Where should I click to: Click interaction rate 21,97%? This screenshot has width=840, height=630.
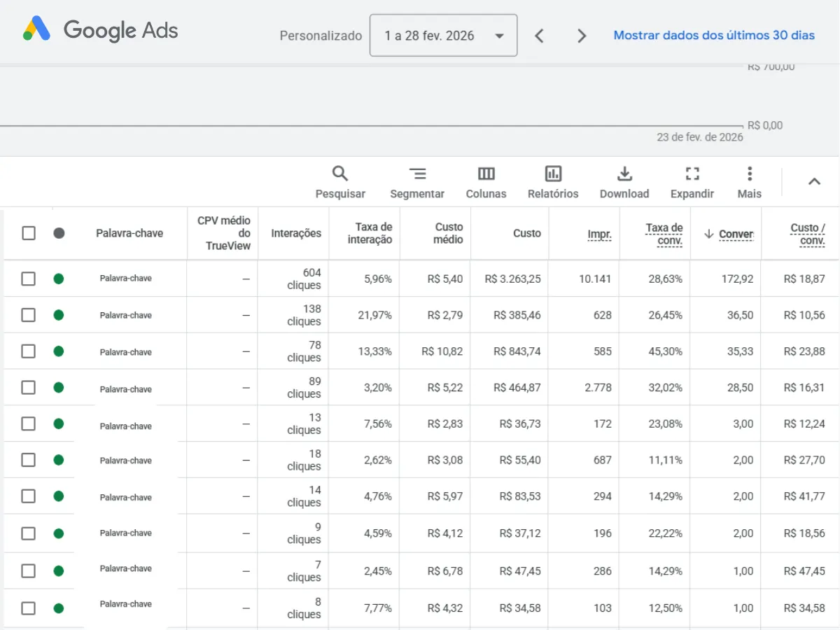tap(374, 315)
